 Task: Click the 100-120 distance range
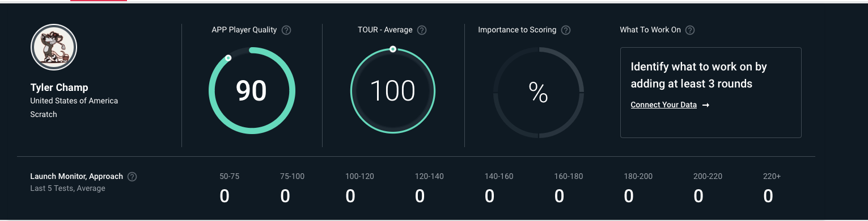tap(359, 177)
